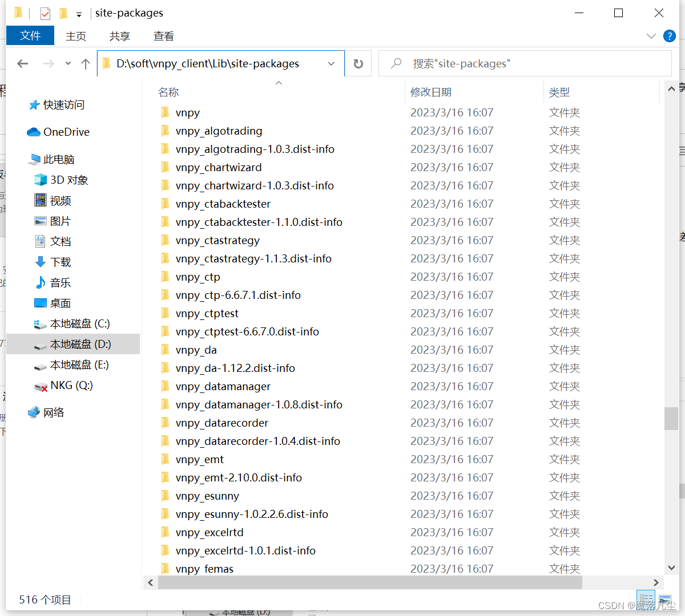Select vnpy_esunny-1.0.2.2.6.dist-info name

pos(252,514)
